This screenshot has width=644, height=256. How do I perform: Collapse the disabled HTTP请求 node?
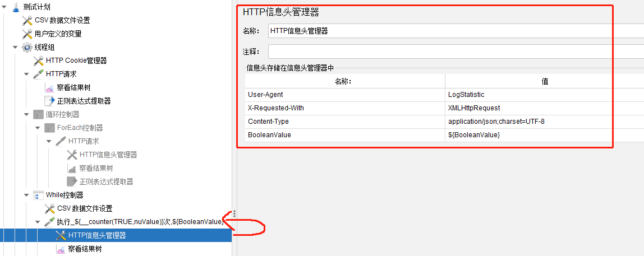pyautogui.click(x=49, y=142)
